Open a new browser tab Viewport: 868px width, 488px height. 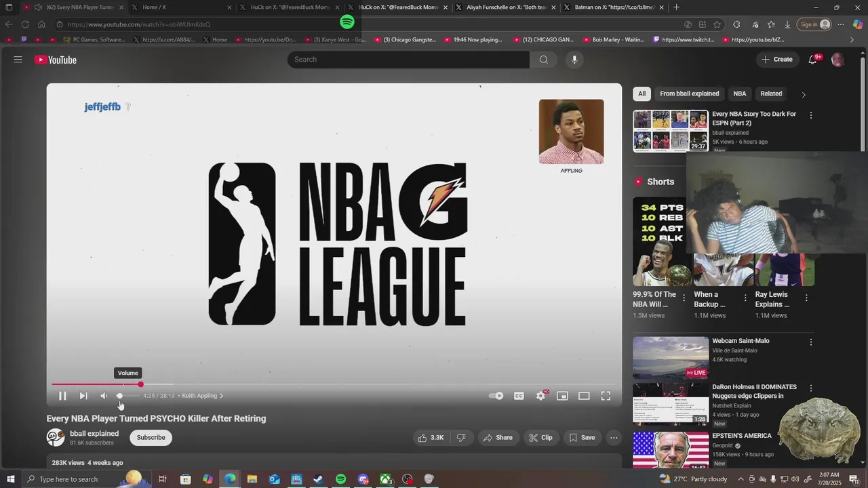tap(676, 7)
